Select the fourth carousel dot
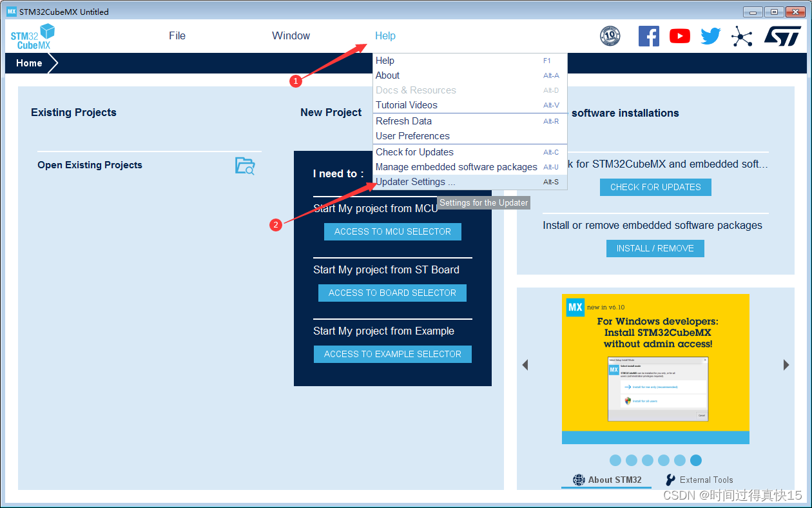The width and height of the screenshot is (812, 508). 664,460
